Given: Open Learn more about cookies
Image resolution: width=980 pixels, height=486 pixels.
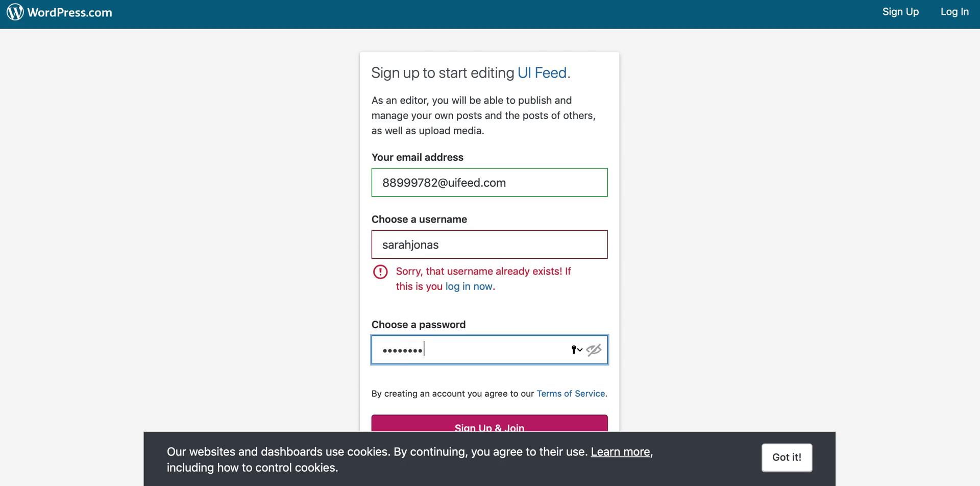Looking at the screenshot, I should coord(620,452).
